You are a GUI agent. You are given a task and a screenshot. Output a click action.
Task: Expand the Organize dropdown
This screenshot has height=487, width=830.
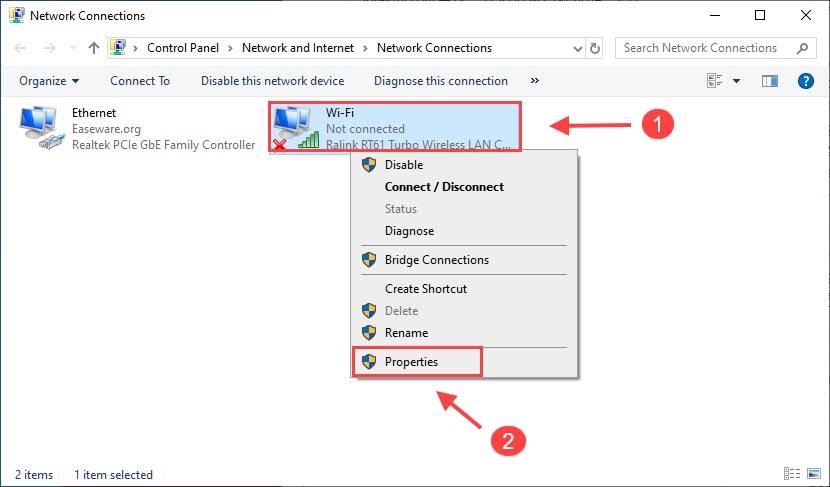(x=48, y=81)
